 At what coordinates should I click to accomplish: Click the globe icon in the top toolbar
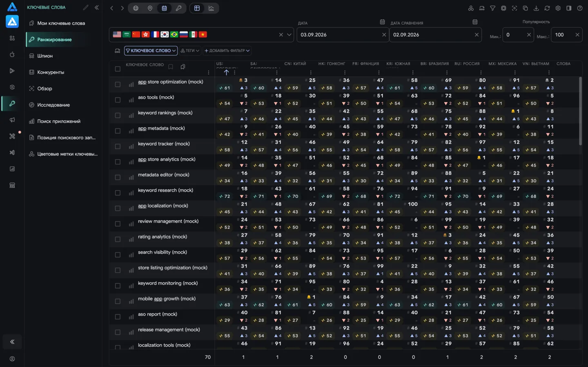click(x=136, y=8)
